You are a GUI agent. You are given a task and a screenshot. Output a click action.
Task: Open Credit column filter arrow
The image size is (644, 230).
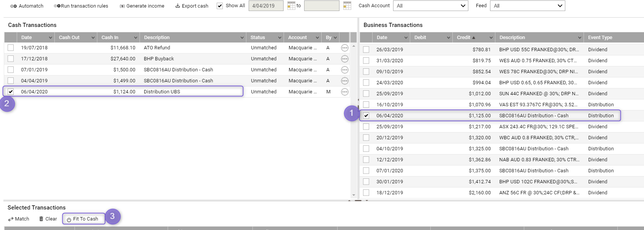point(491,38)
